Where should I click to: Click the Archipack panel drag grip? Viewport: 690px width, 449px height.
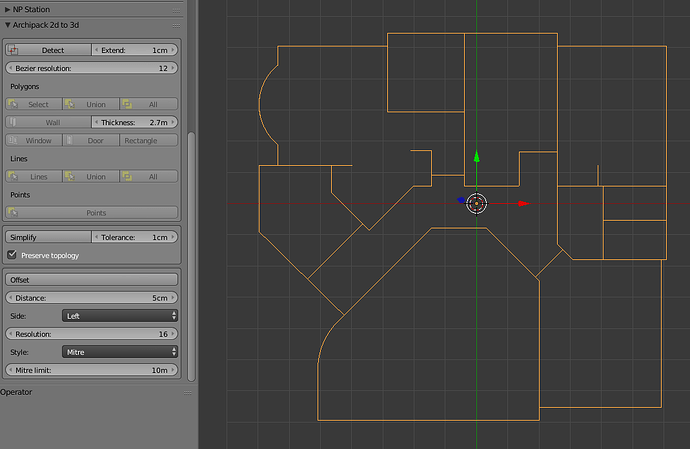176,26
